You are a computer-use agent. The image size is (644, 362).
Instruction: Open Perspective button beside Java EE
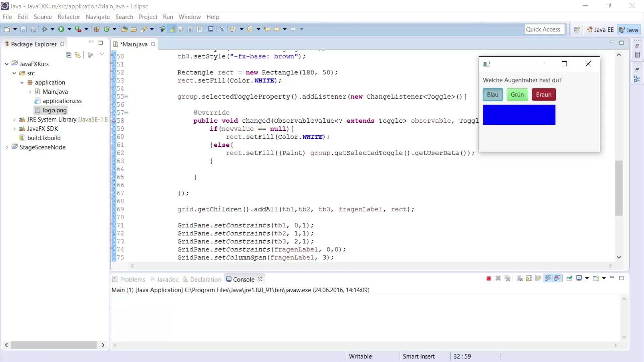pyautogui.click(x=577, y=29)
